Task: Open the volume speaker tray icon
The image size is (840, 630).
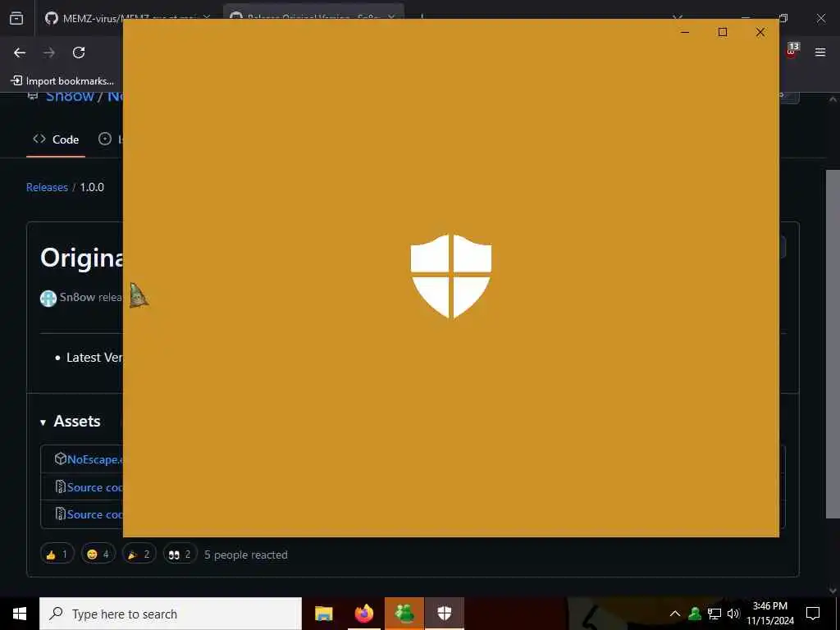Action: click(733, 614)
